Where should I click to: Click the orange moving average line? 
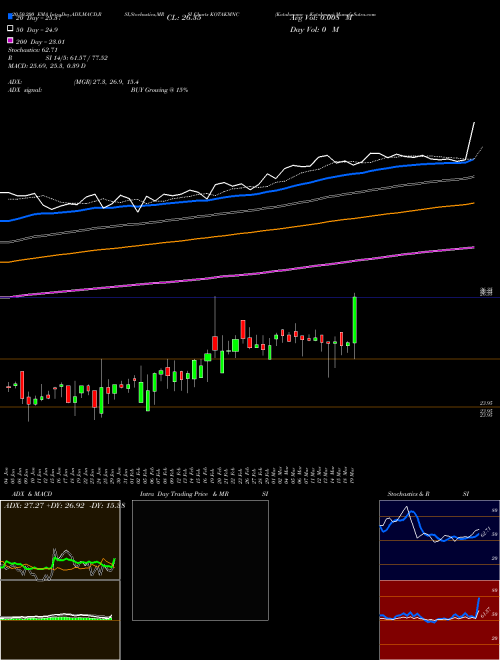point(236,234)
